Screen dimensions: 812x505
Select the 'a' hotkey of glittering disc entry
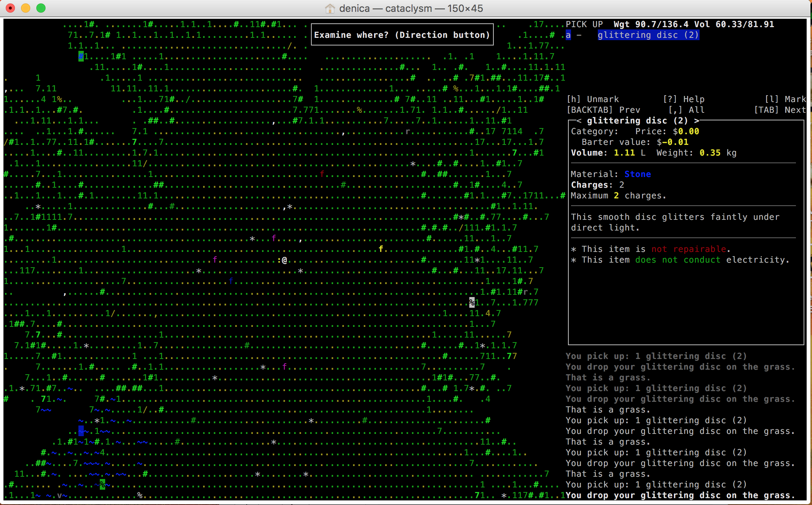coord(568,35)
